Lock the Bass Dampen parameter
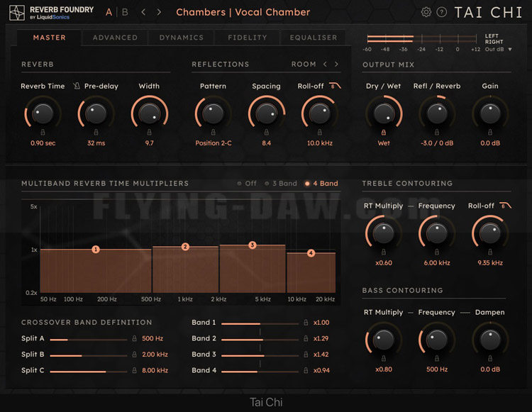The image size is (532, 412). [x=490, y=358]
